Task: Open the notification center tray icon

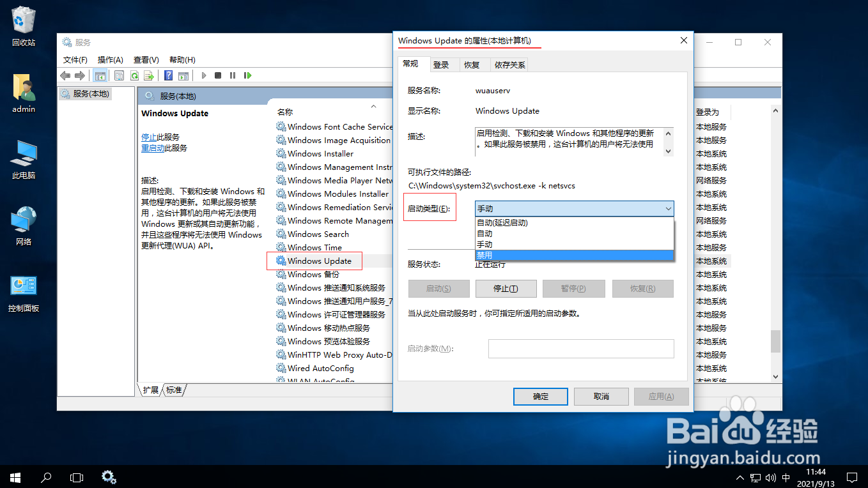Action: pyautogui.click(x=851, y=477)
